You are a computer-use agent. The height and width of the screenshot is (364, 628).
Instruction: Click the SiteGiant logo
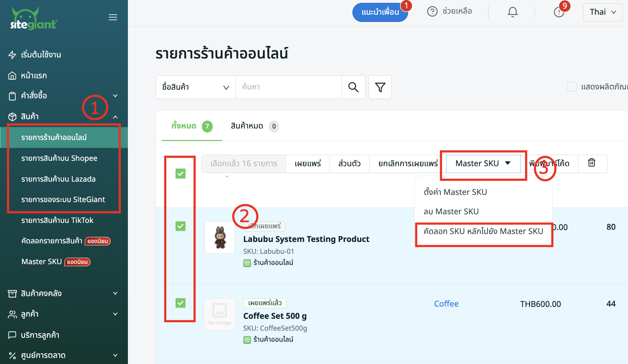[x=33, y=19]
